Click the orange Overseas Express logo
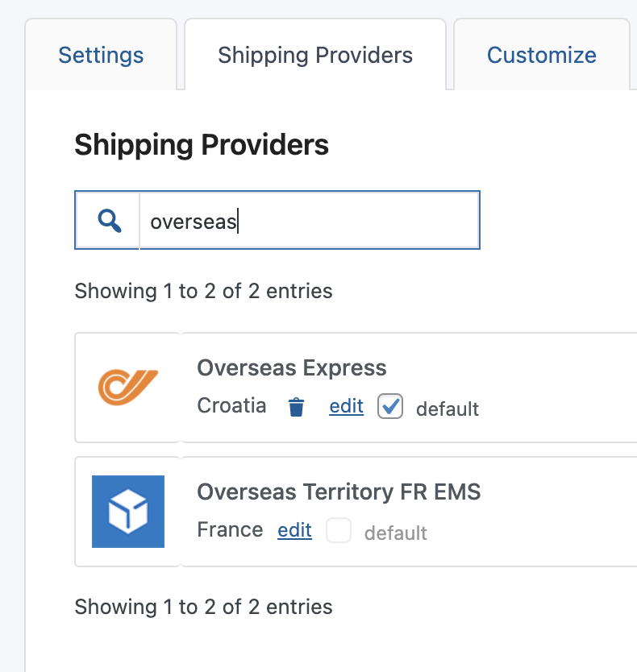The width and height of the screenshot is (637, 672). click(128, 386)
